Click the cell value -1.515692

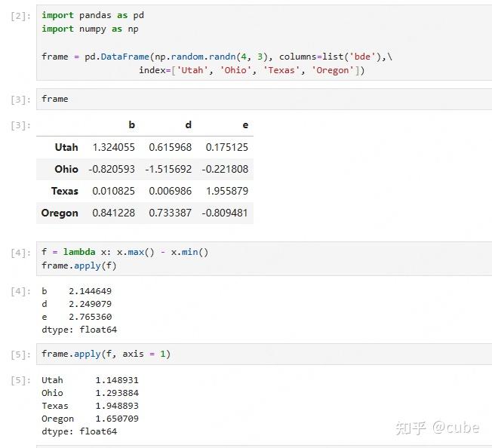click(x=168, y=169)
